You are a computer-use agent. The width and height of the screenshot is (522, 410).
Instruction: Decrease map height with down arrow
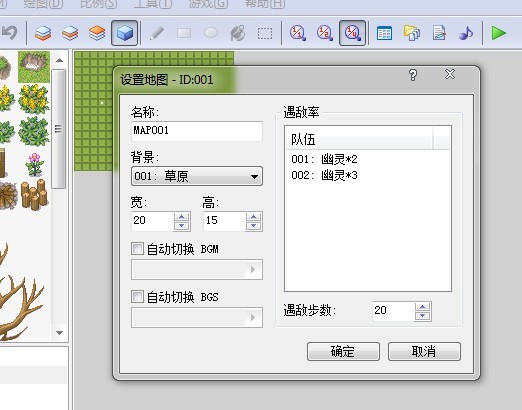point(254,226)
